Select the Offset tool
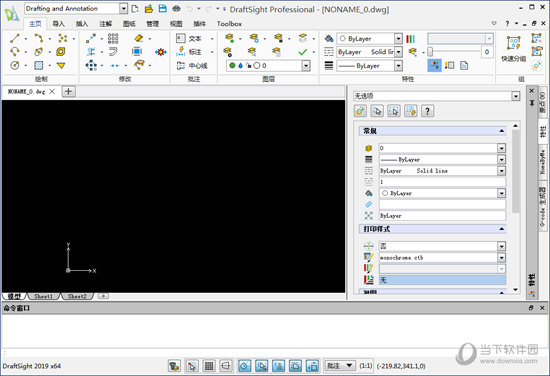This screenshot has width=550, height=376. point(113,52)
